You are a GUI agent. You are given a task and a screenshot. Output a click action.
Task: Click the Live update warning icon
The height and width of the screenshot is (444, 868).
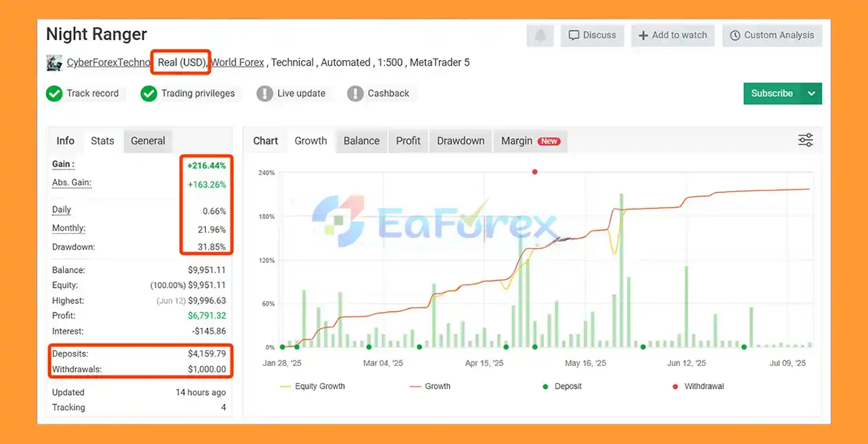[x=265, y=94]
